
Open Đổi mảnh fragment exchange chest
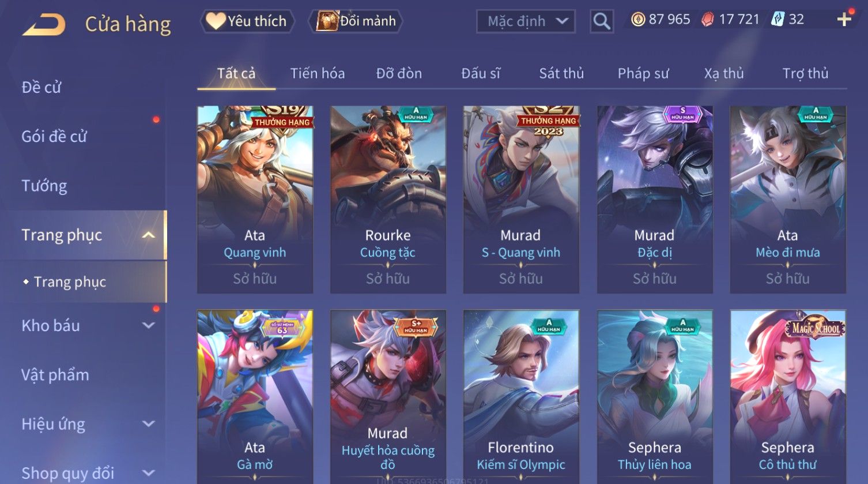(x=356, y=21)
